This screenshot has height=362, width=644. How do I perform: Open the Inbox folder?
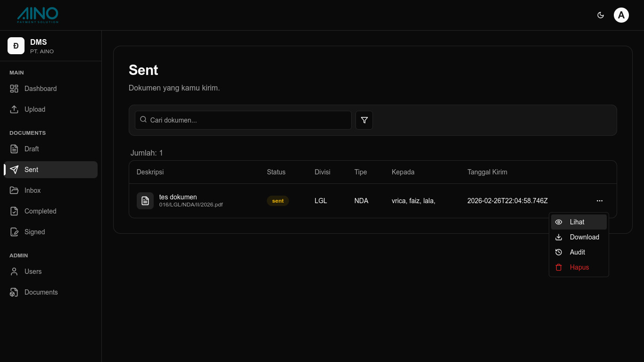pos(33,190)
